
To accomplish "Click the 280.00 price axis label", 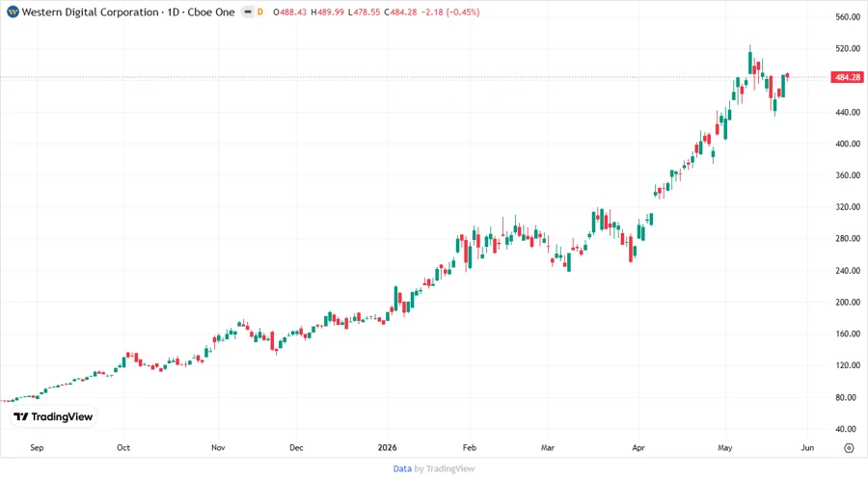I will click(848, 238).
